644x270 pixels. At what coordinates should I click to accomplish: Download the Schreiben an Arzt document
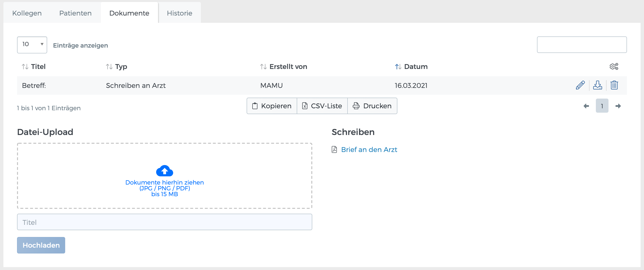coord(598,85)
